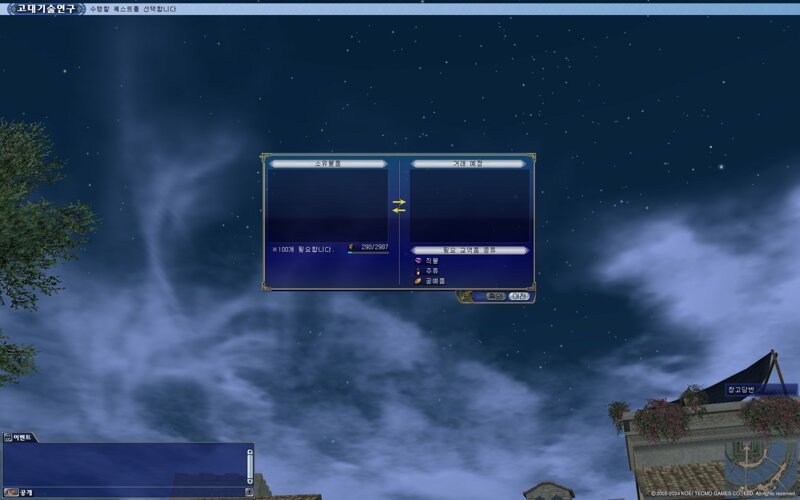Click the icon on the event tab
This screenshot has height=500, width=800.
coord(8,437)
